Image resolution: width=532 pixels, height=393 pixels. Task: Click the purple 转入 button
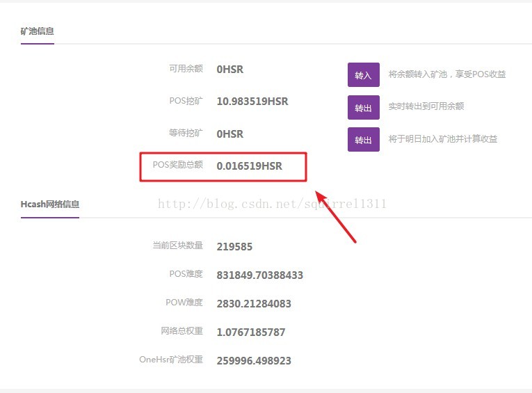364,74
